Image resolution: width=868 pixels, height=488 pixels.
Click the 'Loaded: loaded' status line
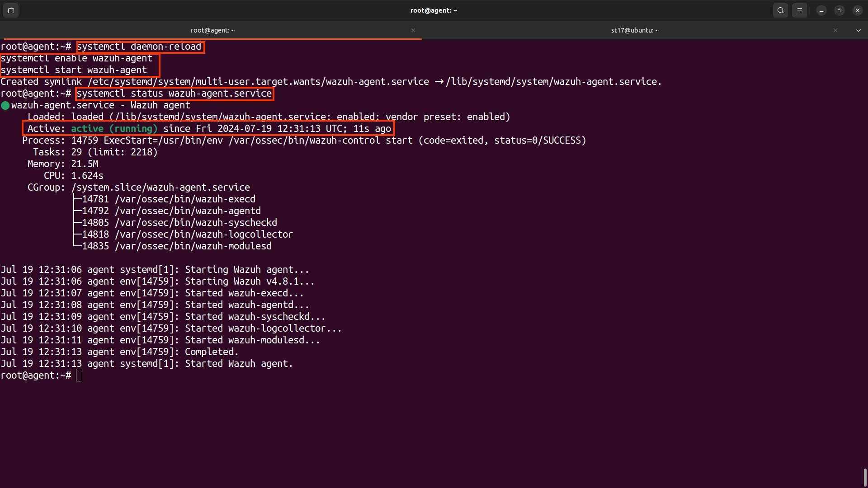coord(269,117)
